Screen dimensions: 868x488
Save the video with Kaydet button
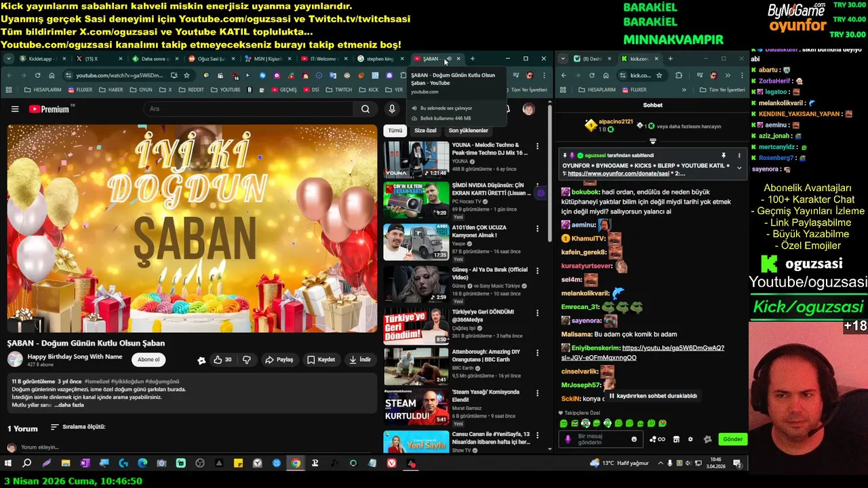pyautogui.click(x=321, y=360)
